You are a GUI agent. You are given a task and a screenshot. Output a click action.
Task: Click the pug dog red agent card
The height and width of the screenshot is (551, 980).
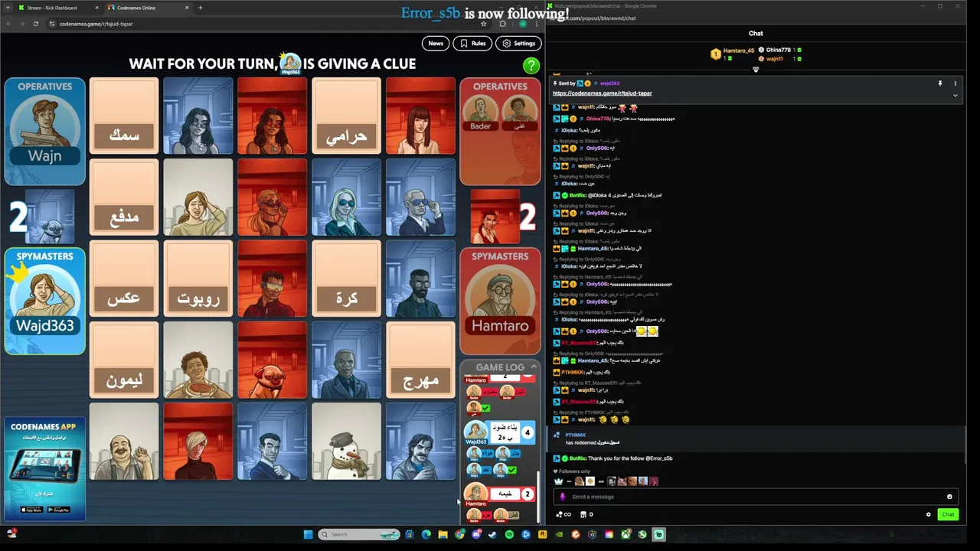tap(272, 360)
